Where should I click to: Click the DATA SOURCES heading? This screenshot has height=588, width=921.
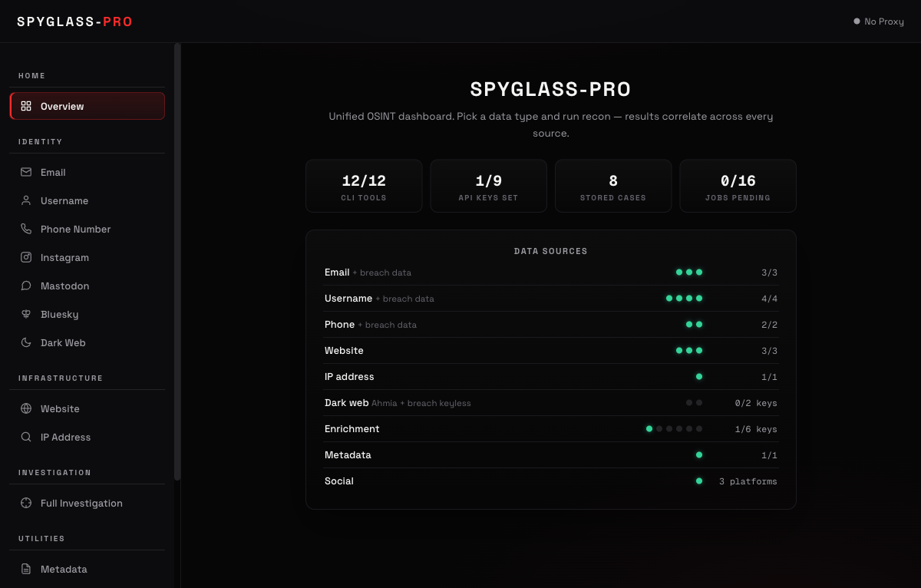click(550, 251)
